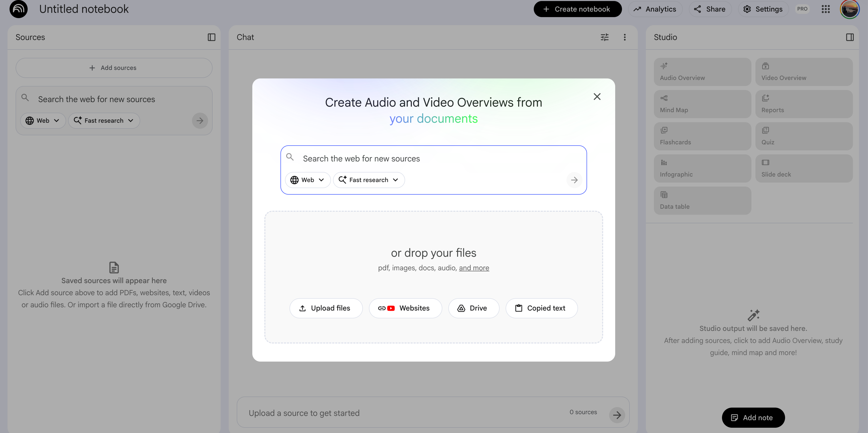Open chat configuration sliders icon
The image size is (868, 433).
(x=604, y=37)
